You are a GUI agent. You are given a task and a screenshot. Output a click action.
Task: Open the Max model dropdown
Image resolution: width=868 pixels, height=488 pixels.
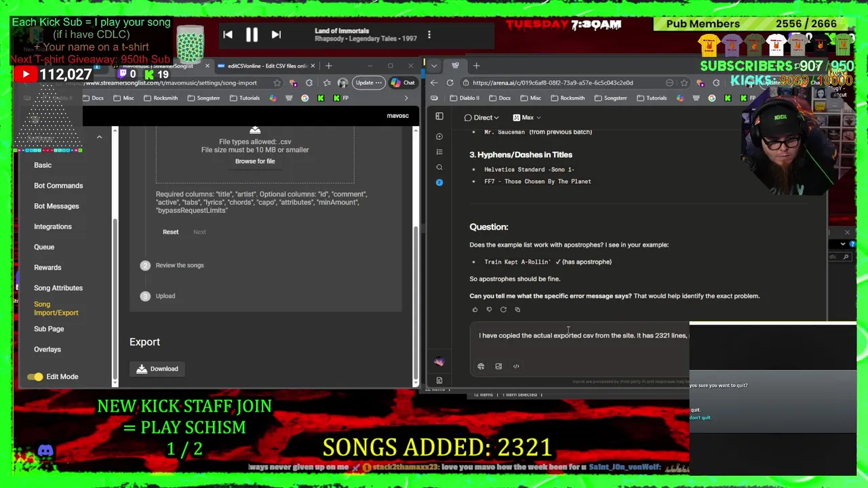527,117
